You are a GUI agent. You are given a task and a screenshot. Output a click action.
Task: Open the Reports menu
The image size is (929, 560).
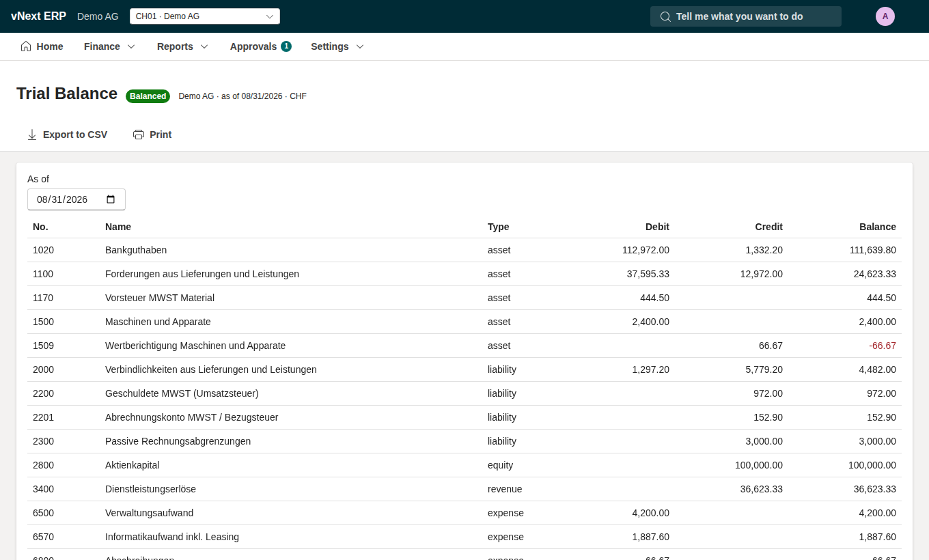pos(183,46)
